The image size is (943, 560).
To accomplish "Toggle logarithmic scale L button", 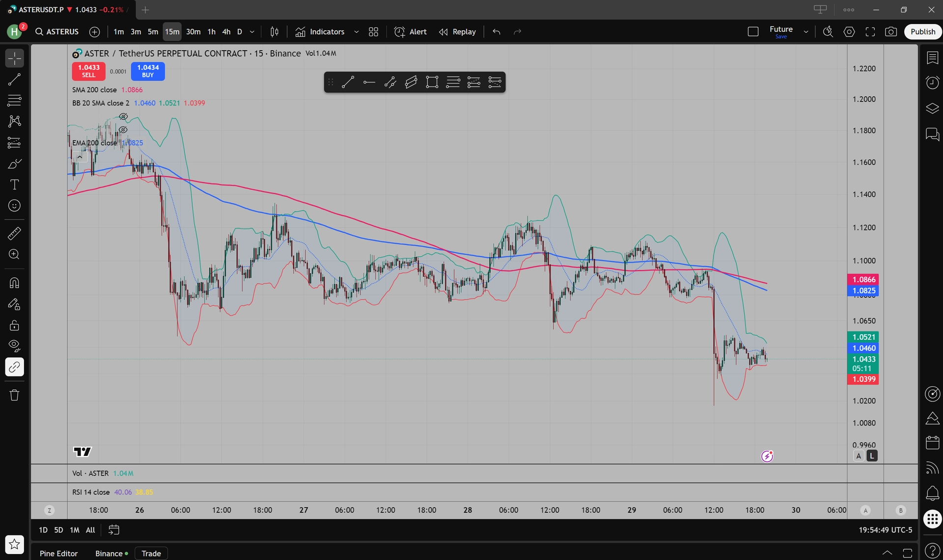I will click(872, 456).
